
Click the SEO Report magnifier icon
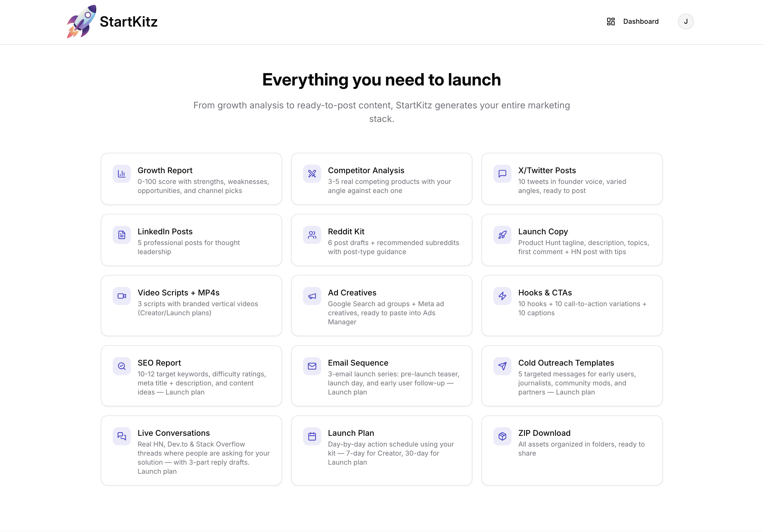(x=122, y=366)
